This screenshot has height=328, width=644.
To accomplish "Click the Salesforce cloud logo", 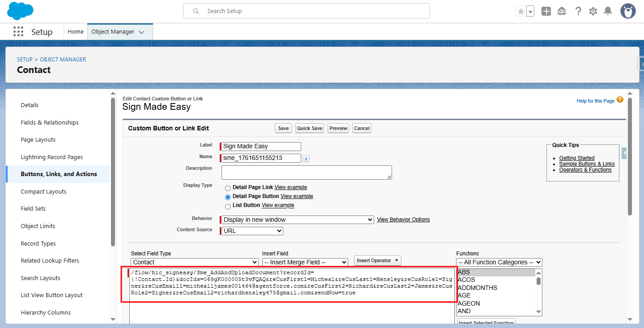I will click(20, 11).
